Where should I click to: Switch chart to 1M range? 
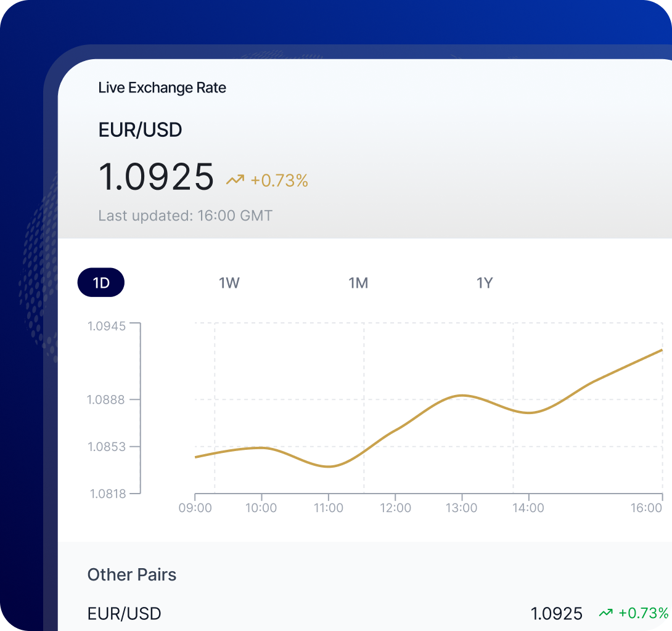click(x=358, y=283)
